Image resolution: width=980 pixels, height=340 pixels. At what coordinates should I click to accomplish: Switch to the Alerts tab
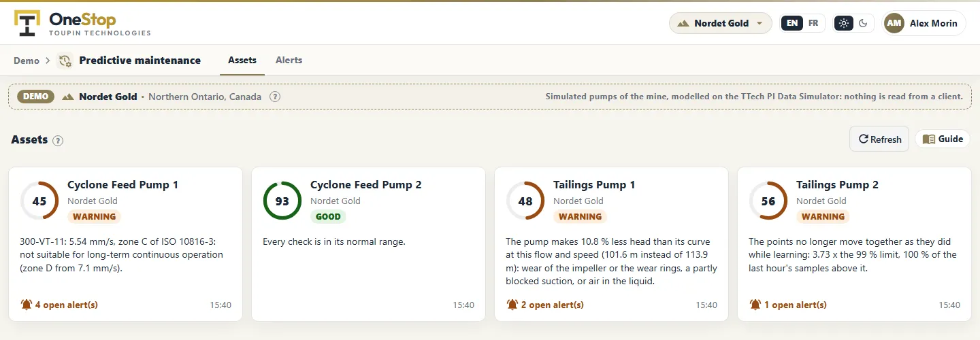click(289, 60)
